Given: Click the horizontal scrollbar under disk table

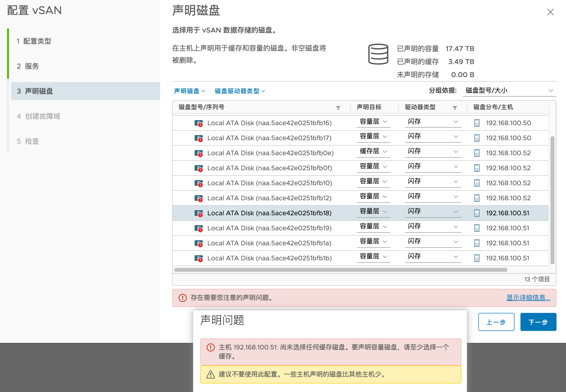Looking at the screenshot, I should pos(340,270).
